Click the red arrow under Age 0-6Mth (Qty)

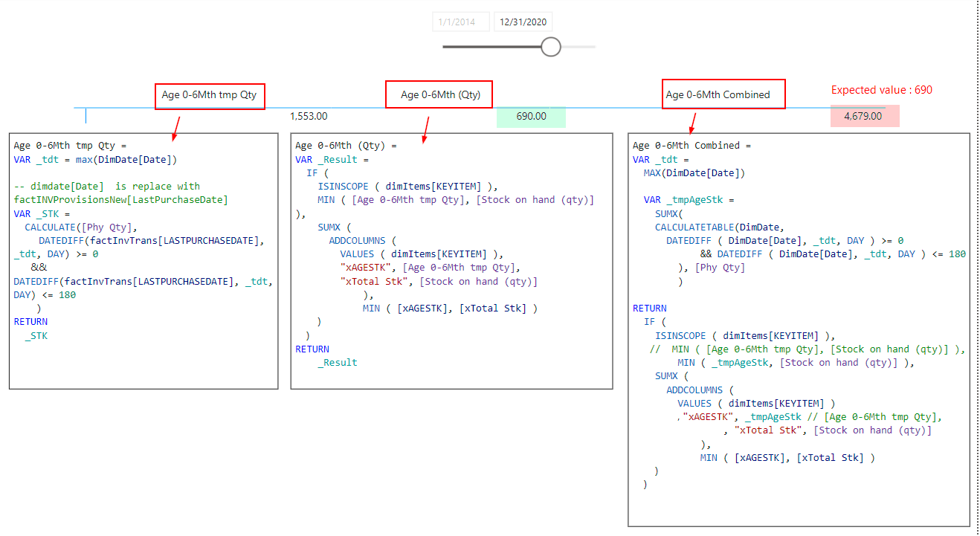[426, 129]
